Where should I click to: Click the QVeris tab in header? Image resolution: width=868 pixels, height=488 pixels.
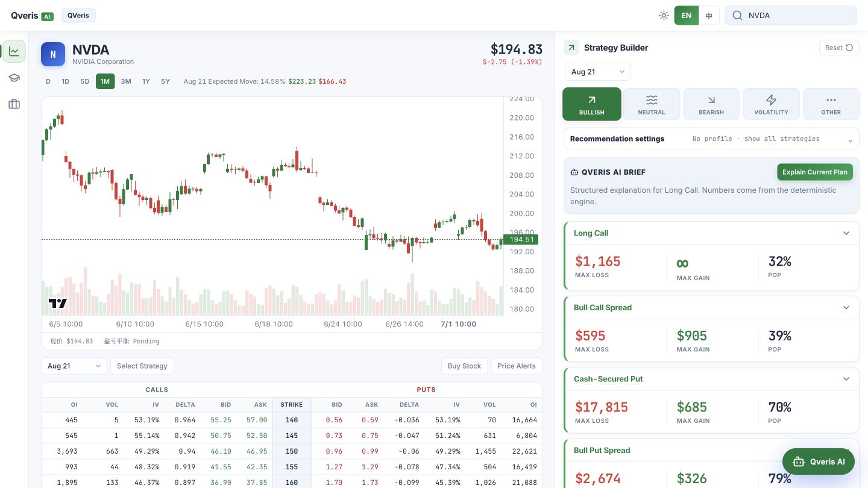tap(78, 16)
